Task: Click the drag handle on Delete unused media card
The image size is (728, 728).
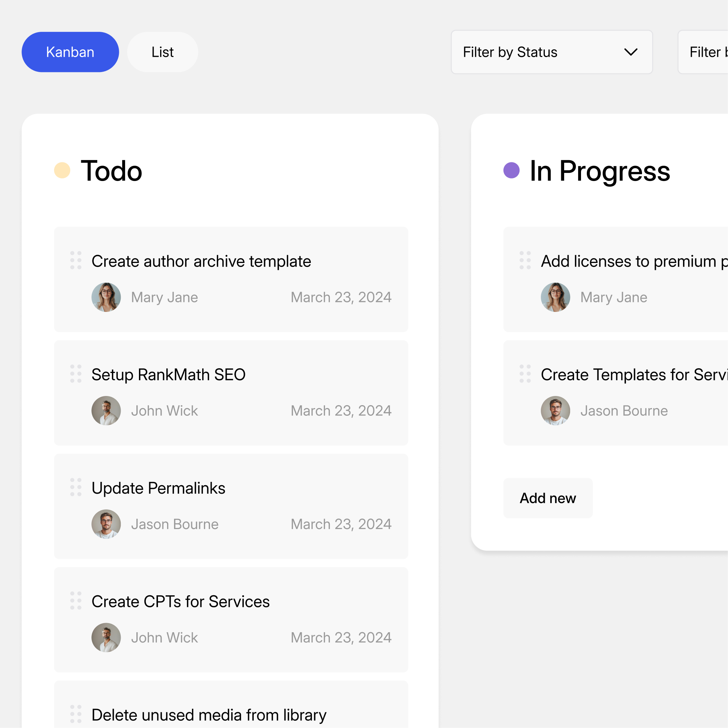Action: tap(76, 714)
